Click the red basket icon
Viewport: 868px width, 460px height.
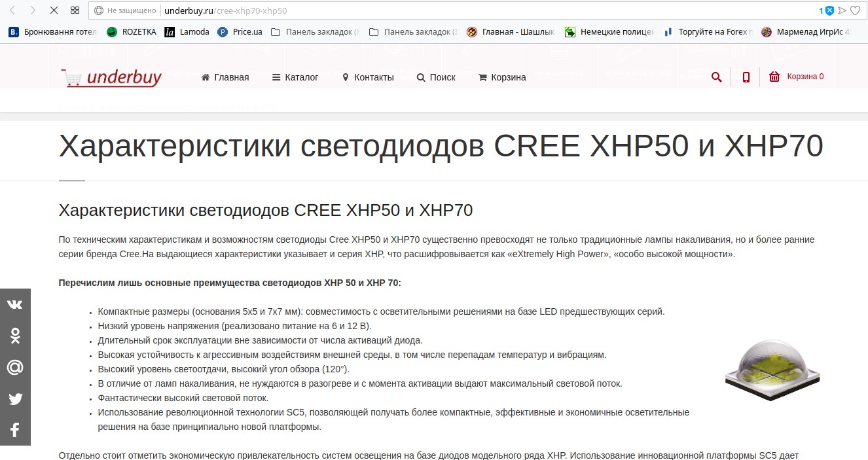click(x=774, y=77)
